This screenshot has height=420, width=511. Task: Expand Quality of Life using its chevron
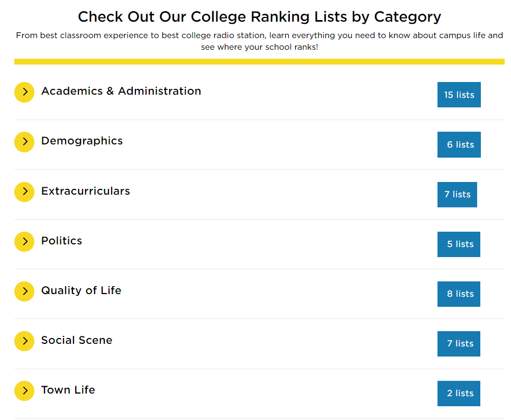tap(24, 291)
